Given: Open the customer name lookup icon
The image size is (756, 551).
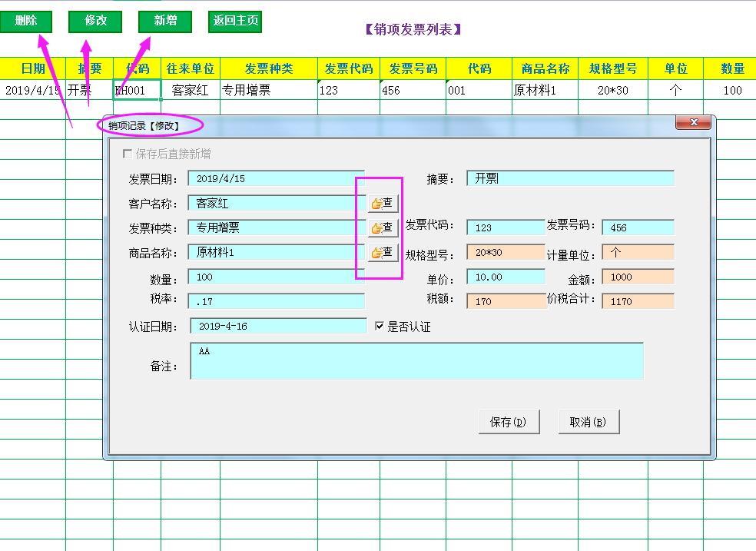Looking at the screenshot, I should click(x=381, y=203).
